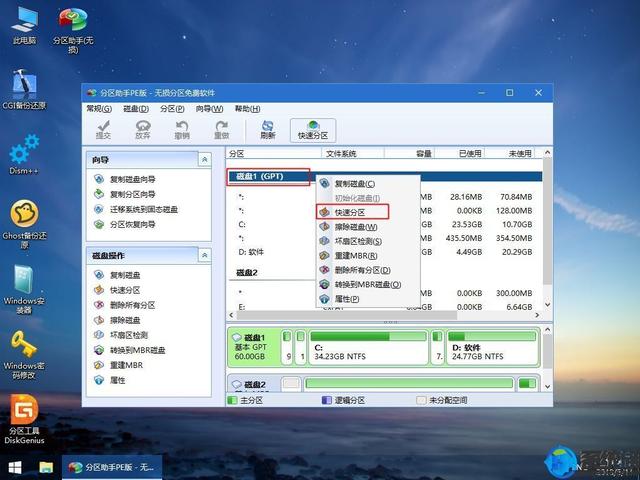Click partition list scroll right arrow
The height and width of the screenshot is (480, 640).
pyautogui.click(x=537, y=315)
